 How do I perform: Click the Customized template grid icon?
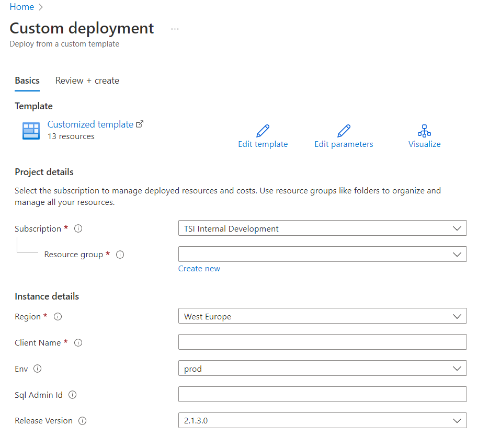click(31, 131)
